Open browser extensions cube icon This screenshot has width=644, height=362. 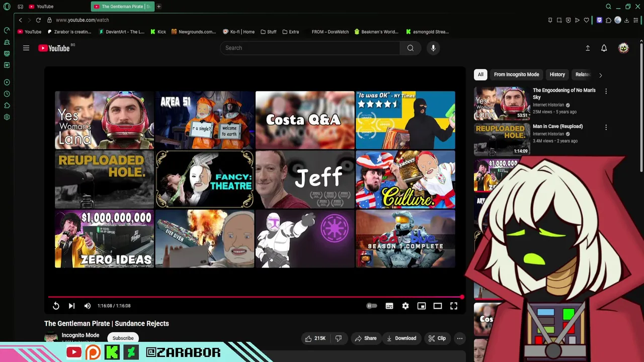pyautogui.click(x=608, y=20)
